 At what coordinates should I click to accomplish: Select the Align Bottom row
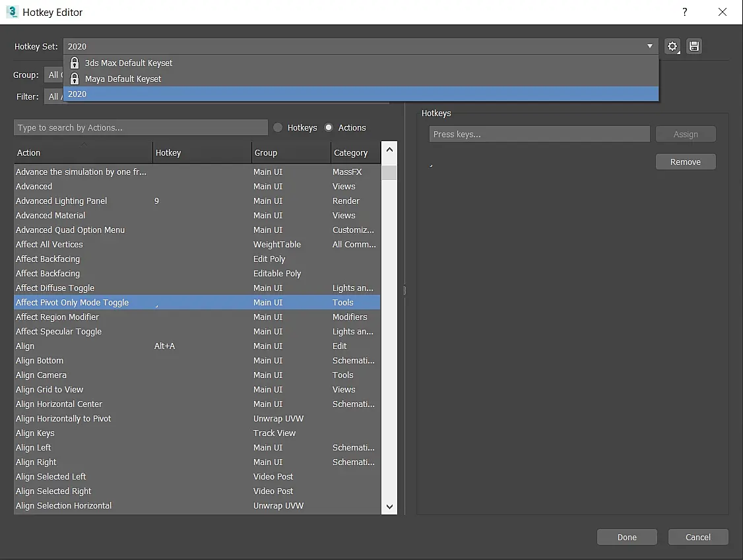[x=197, y=361]
